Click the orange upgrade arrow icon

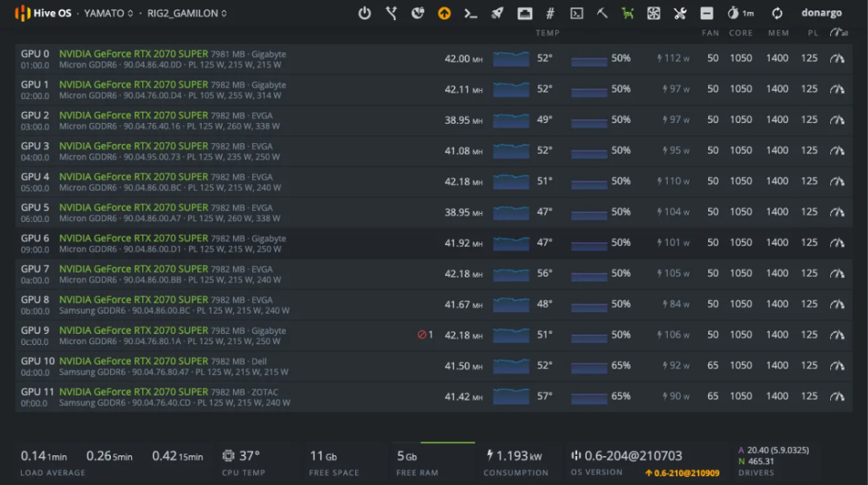[444, 13]
